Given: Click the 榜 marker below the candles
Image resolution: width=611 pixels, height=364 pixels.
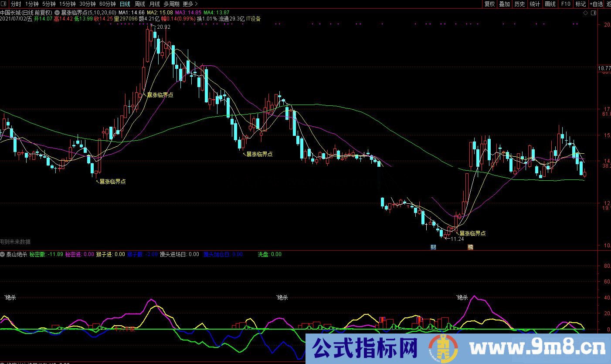Looking at the screenshot, I should click(x=470, y=247).
